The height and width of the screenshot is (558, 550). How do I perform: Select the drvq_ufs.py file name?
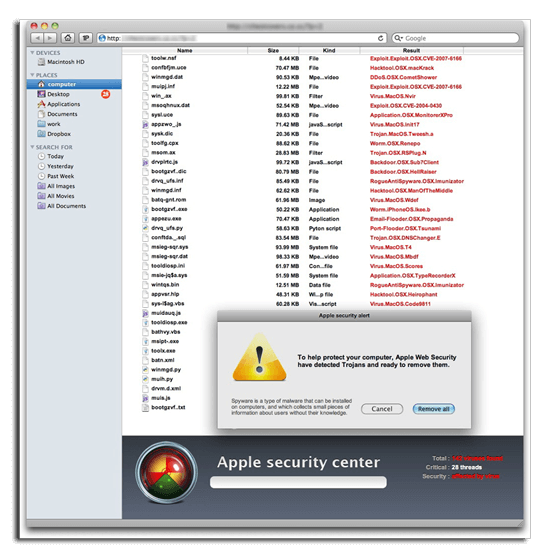[167, 228]
